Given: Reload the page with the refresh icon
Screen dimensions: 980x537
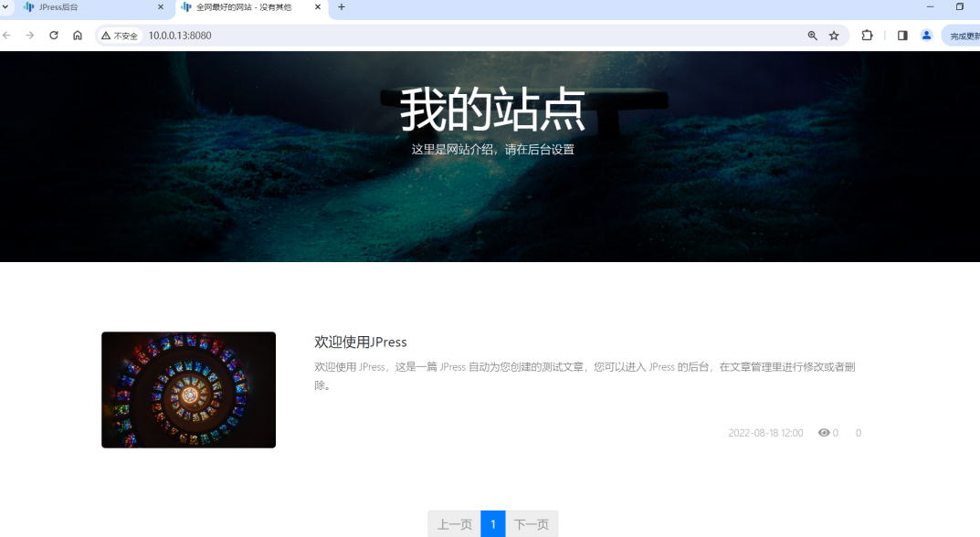Looking at the screenshot, I should tap(54, 36).
